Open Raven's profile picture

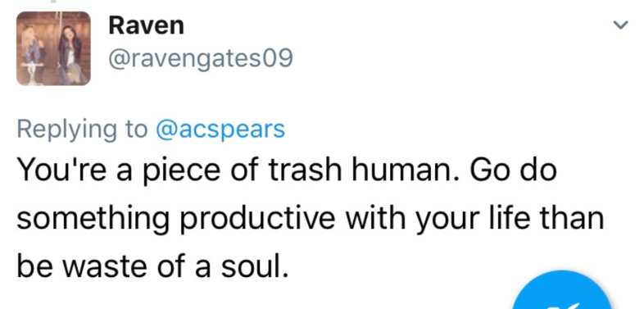click(53, 48)
